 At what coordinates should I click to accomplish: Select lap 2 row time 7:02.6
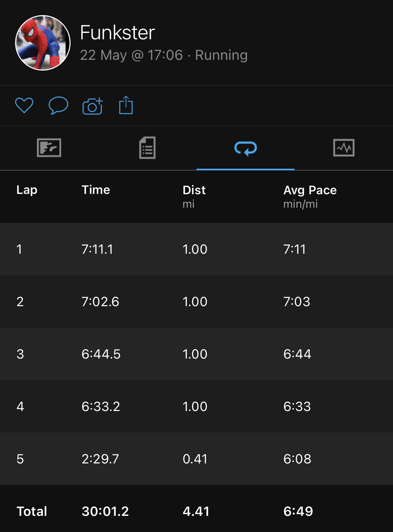point(100,302)
